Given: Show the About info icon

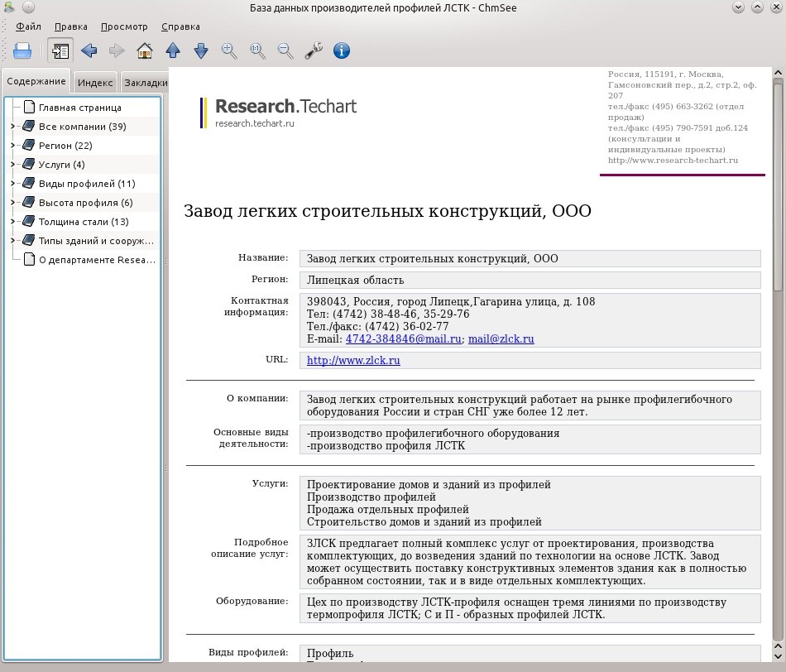Looking at the screenshot, I should (342, 50).
